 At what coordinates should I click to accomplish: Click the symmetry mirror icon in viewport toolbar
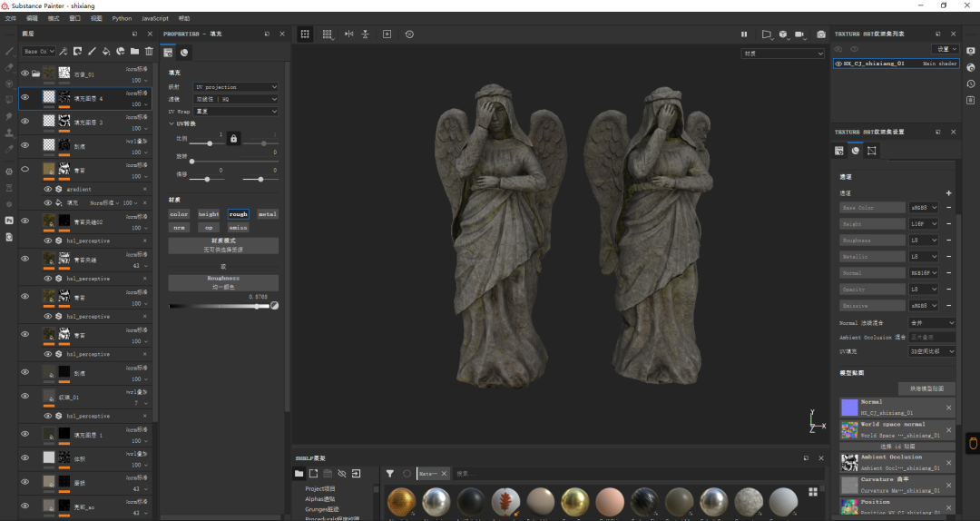point(348,34)
